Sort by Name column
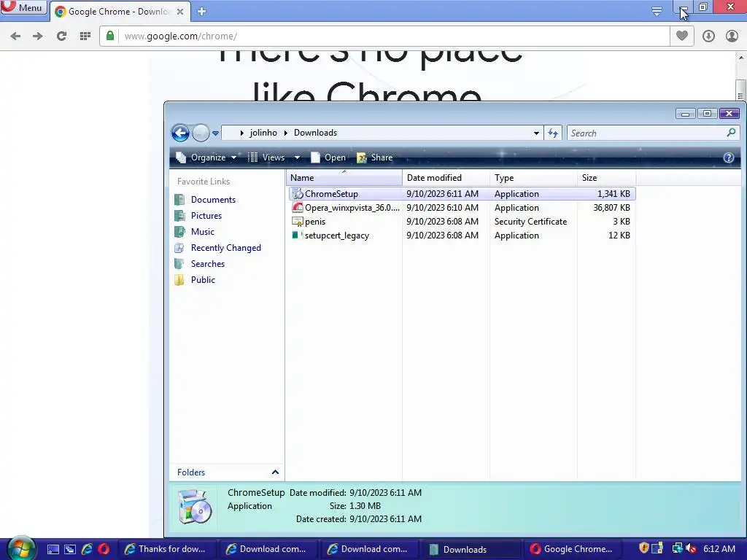747x560 pixels. tap(344, 178)
